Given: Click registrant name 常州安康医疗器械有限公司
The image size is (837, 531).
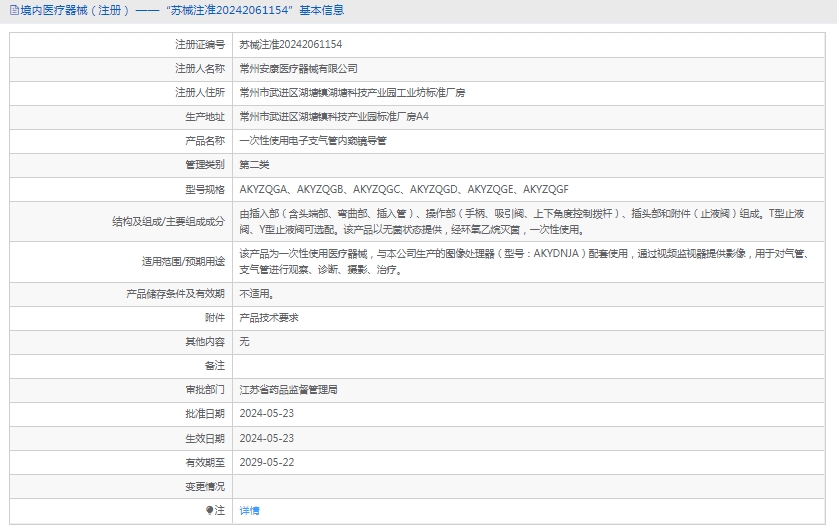Looking at the screenshot, I should click(x=298, y=69).
